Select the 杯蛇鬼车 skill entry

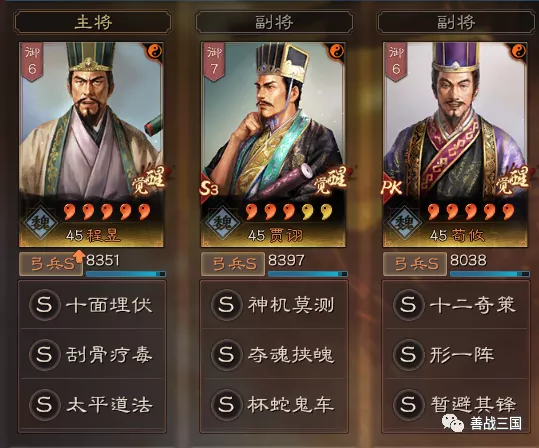274,404
